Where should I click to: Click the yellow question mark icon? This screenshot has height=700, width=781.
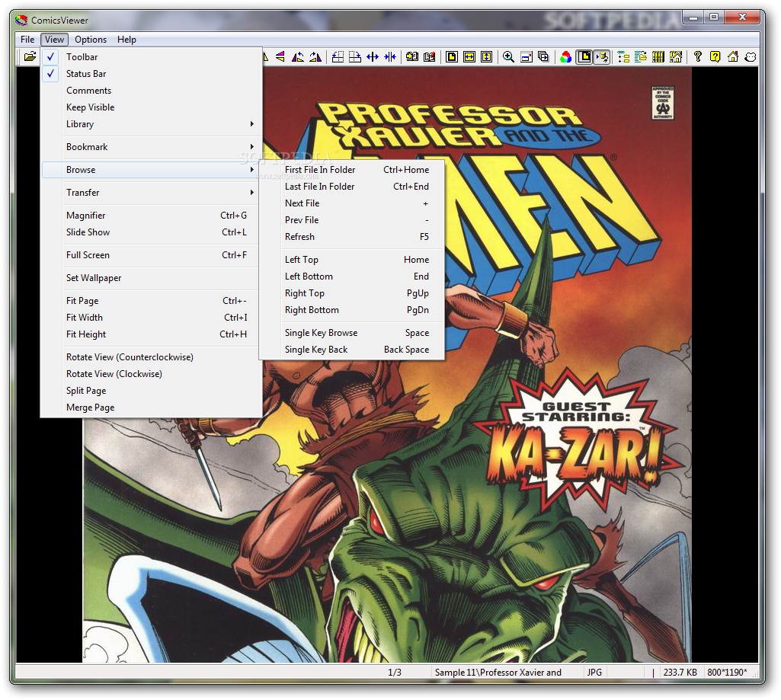pos(715,57)
